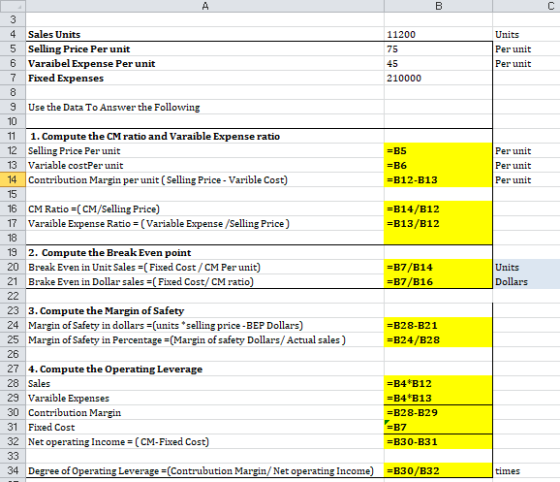
Task: Select formula cell =B28-B21
Action: (439, 325)
